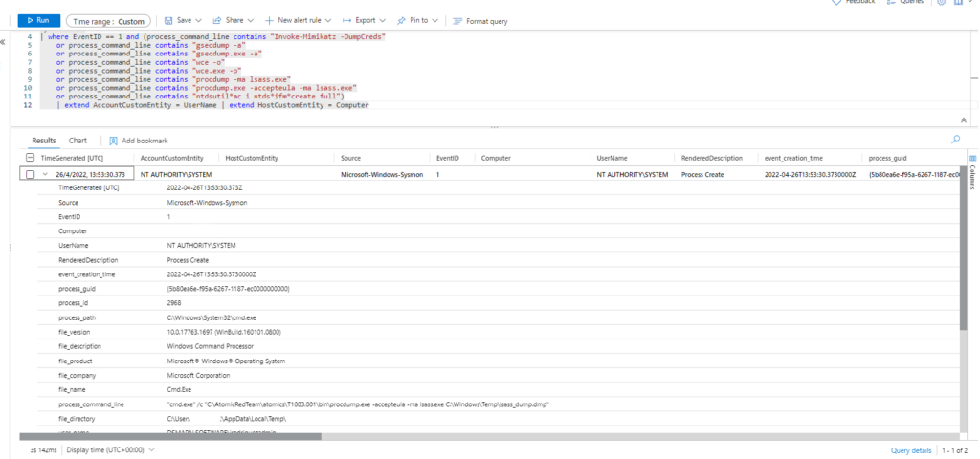Create a New alert rule
The image size is (980, 459).
tap(299, 20)
